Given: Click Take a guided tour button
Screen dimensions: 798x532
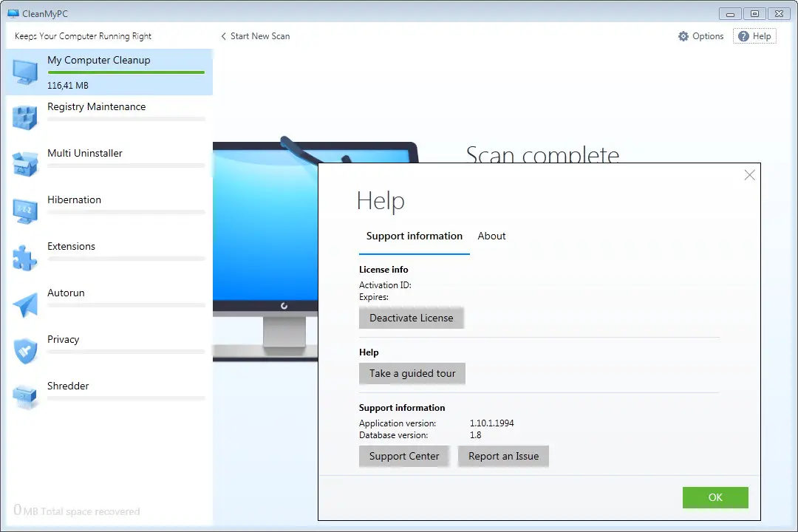Looking at the screenshot, I should (x=412, y=373).
